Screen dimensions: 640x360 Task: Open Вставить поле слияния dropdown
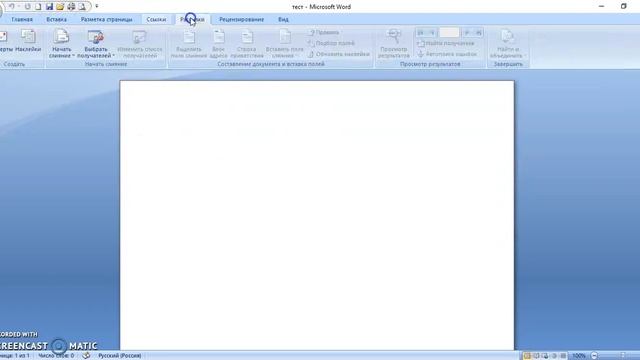tap(284, 44)
